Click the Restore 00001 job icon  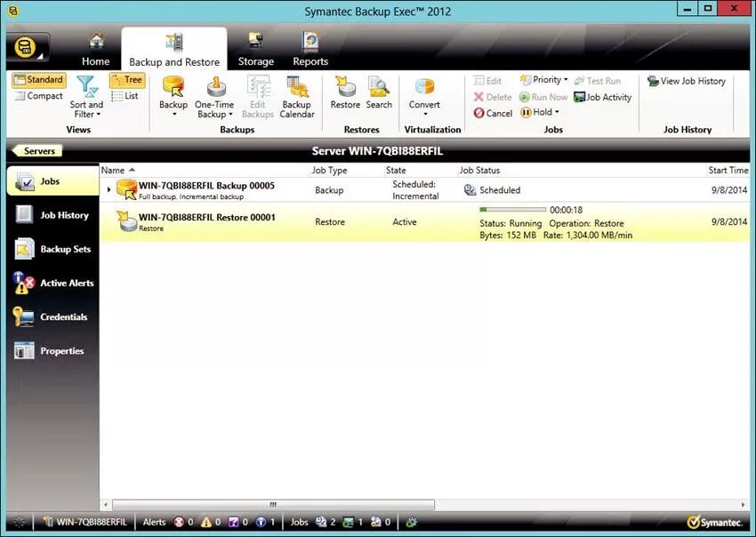[x=127, y=221]
